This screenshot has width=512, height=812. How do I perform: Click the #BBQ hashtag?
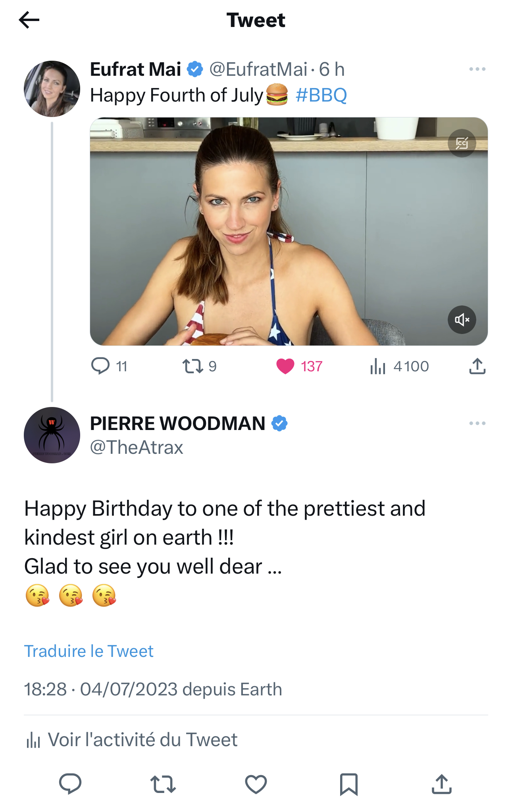[321, 95]
